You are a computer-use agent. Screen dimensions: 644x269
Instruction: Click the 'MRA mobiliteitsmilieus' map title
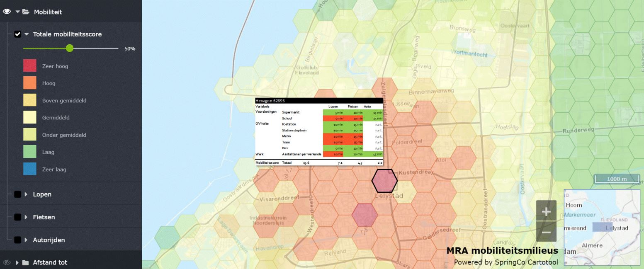pos(502,251)
